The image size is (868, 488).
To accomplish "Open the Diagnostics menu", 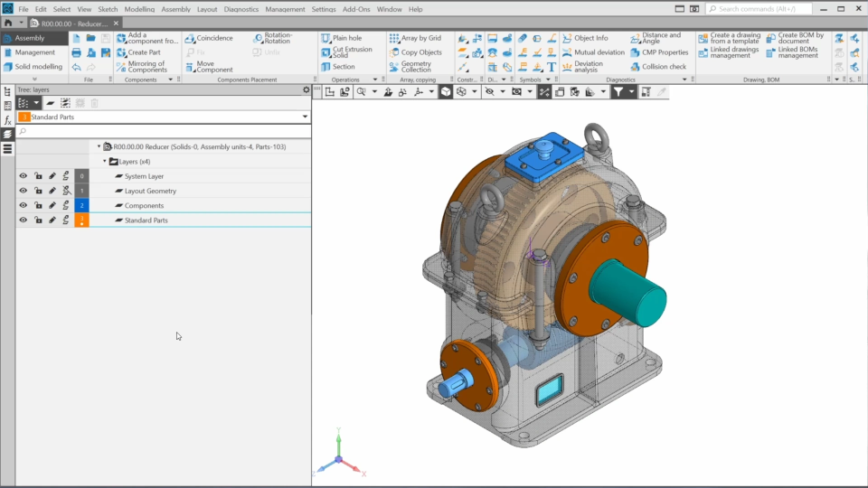I will (241, 9).
